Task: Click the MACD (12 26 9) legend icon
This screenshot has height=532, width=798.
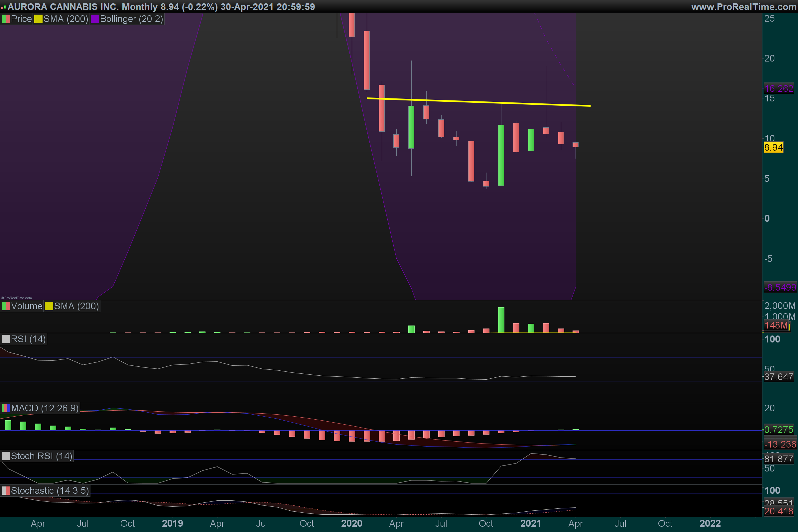Action: pos(6,408)
